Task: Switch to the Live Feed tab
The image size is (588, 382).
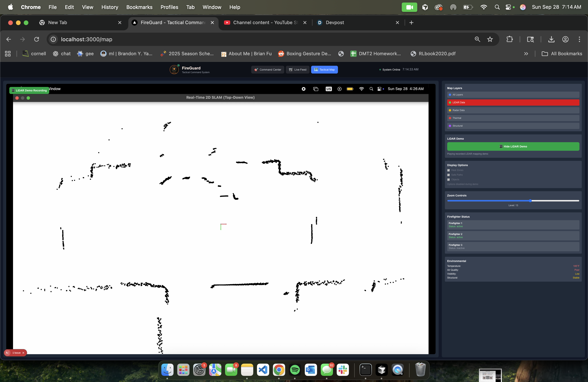Action: (297, 70)
